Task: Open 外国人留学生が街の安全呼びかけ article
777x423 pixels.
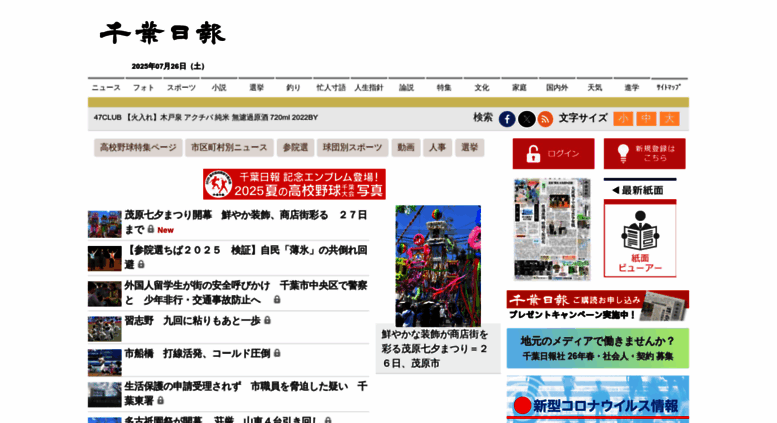Action: click(x=246, y=292)
